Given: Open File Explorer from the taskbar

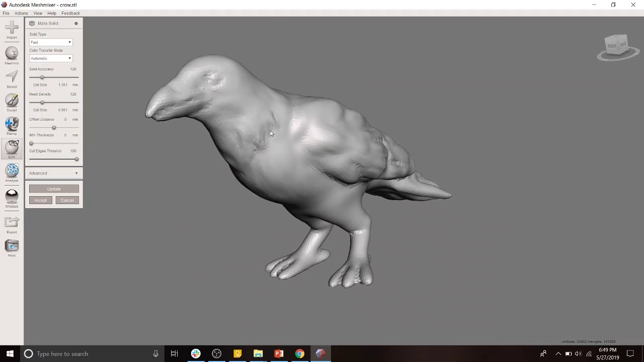Looking at the screenshot, I should coord(258,354).
